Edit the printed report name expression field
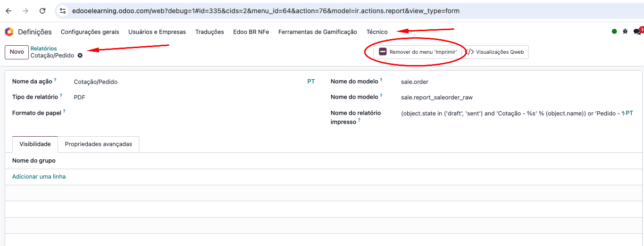The height and width of the screenshot is (246, 644). point(512,113)
